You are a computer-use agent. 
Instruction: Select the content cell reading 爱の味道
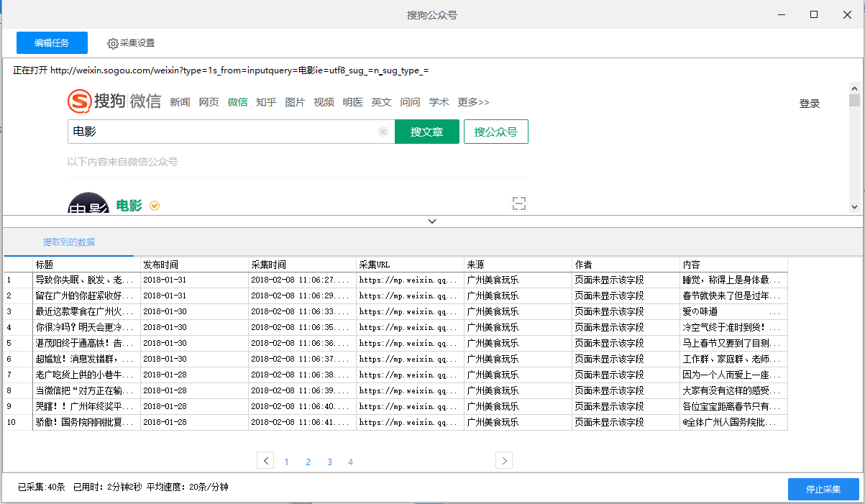(733, 311)
